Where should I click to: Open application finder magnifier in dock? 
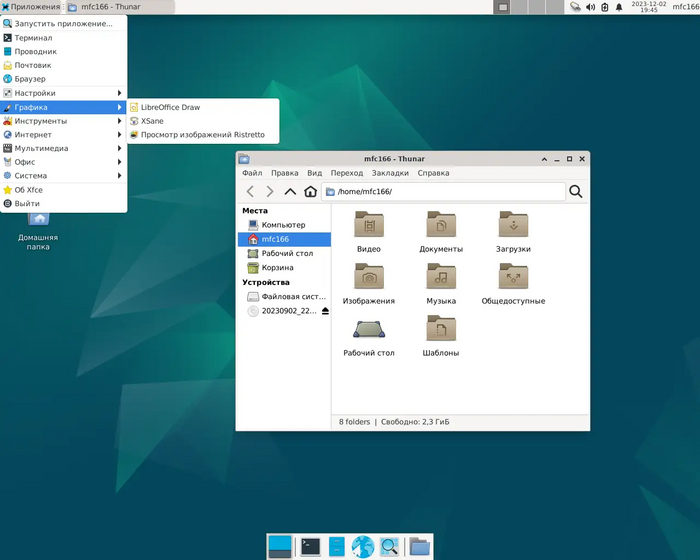(389, 547)
